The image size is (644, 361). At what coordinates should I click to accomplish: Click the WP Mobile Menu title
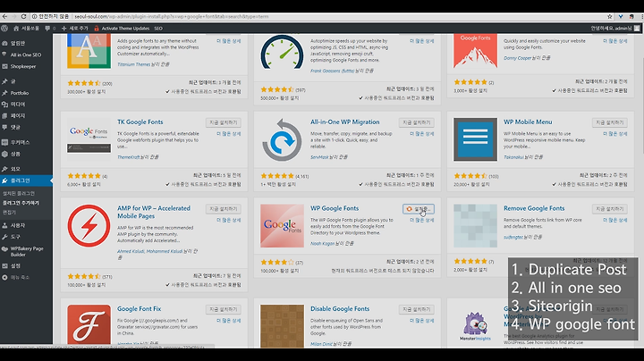tap(528, 122)
